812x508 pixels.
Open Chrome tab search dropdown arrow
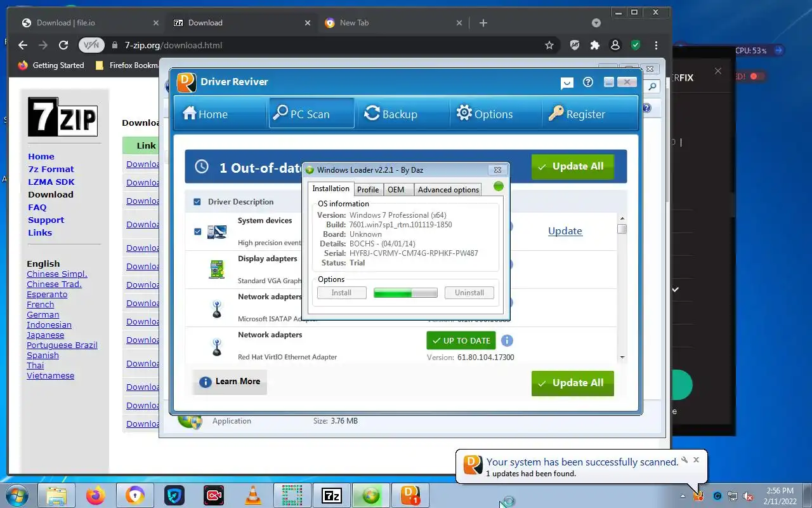click(596, 23)
